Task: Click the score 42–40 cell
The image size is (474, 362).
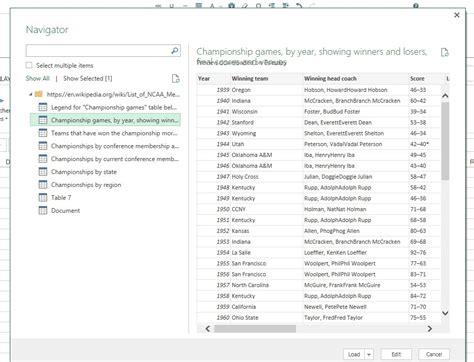Action: coord(425,144)
